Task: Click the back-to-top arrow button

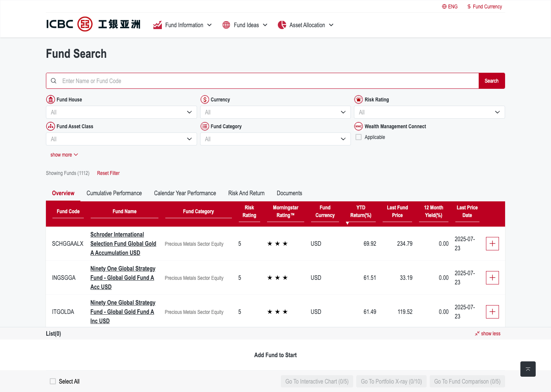Action: click(x=528, y=369)
